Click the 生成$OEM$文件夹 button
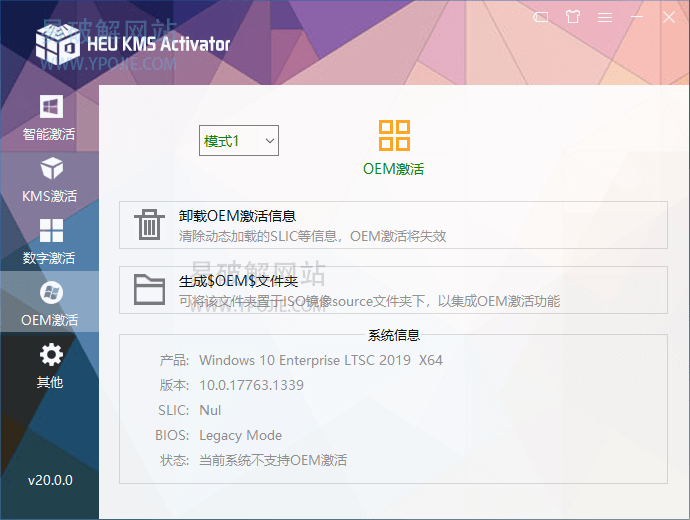 tap(393, 289)
